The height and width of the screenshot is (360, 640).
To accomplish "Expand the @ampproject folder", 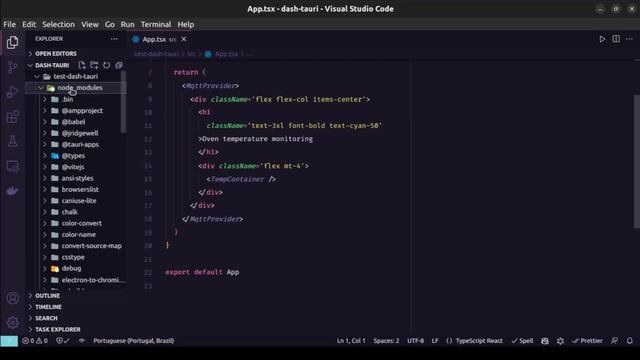I will click(76, 111).
